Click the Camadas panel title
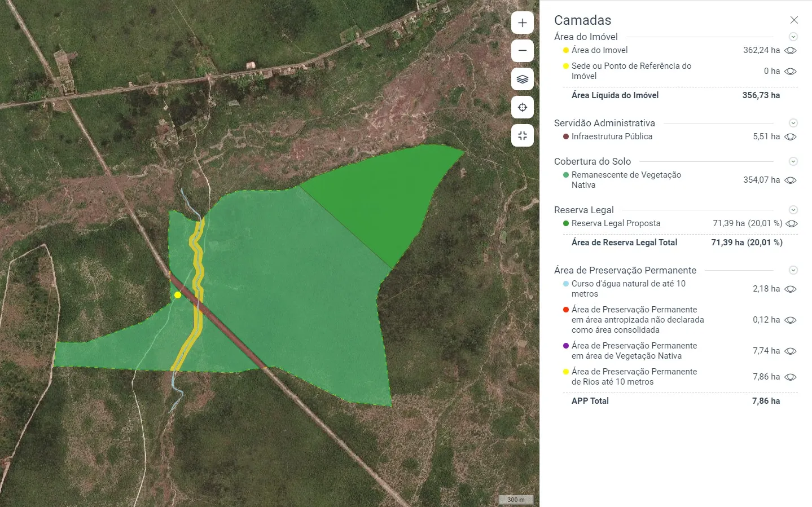The image size is (812, 507). [582, 20]
